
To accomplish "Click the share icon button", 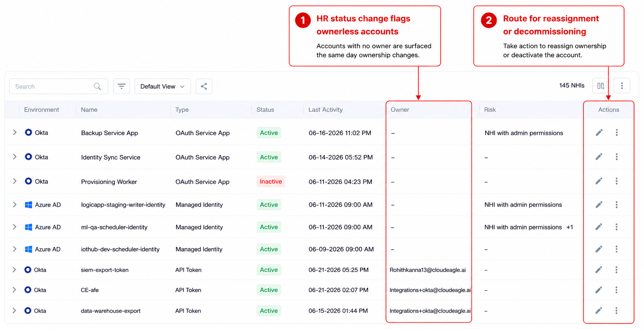I will tap(204, 86).
